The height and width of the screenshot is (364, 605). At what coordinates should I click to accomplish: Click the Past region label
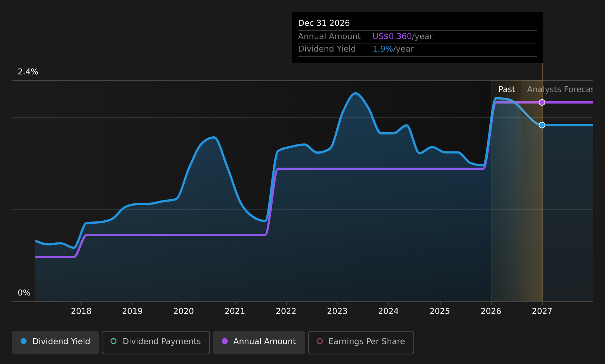click(507, 90)
